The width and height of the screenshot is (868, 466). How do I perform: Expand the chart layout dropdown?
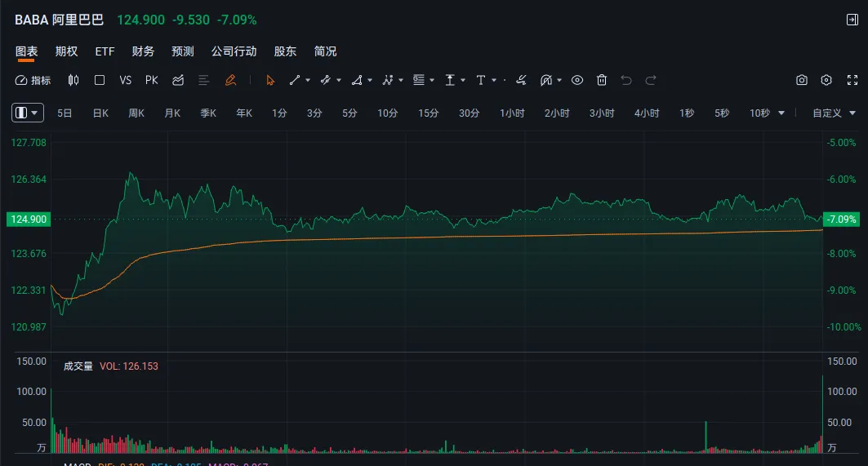[x=28, y=113]
